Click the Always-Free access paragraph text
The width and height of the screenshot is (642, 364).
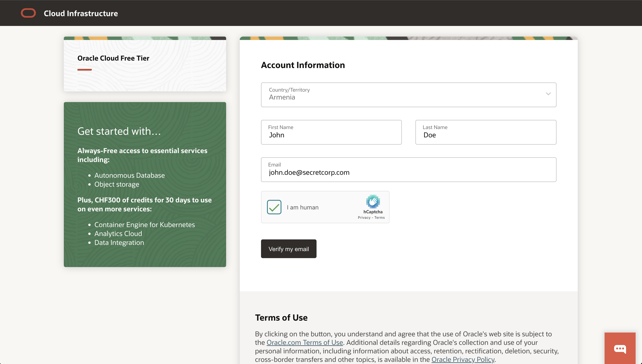142,155
